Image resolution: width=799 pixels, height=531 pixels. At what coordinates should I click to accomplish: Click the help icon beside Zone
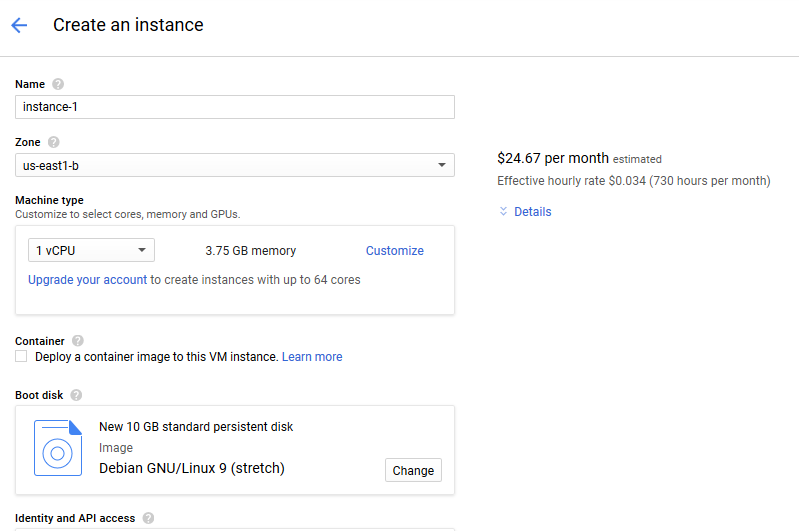point(54,143)
